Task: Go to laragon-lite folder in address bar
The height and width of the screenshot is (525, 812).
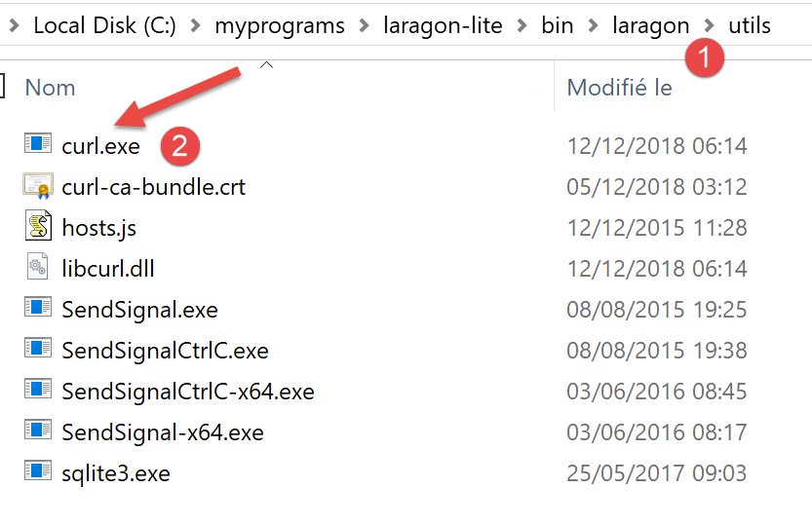Action: [x=444, y=25]
